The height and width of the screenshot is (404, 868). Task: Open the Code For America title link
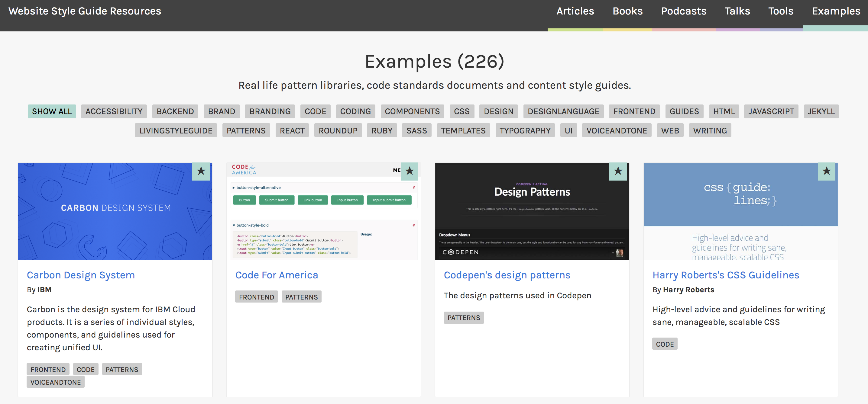277,275
